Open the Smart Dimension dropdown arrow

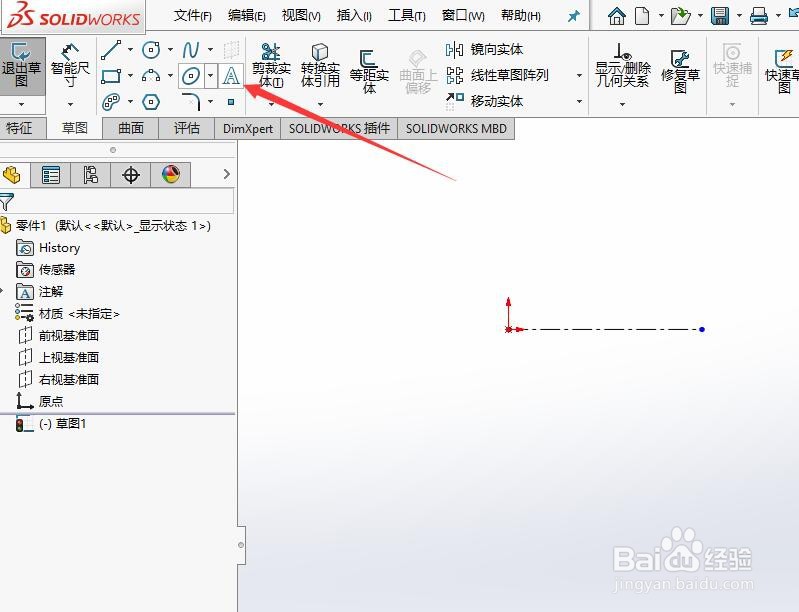pos(70,104)
